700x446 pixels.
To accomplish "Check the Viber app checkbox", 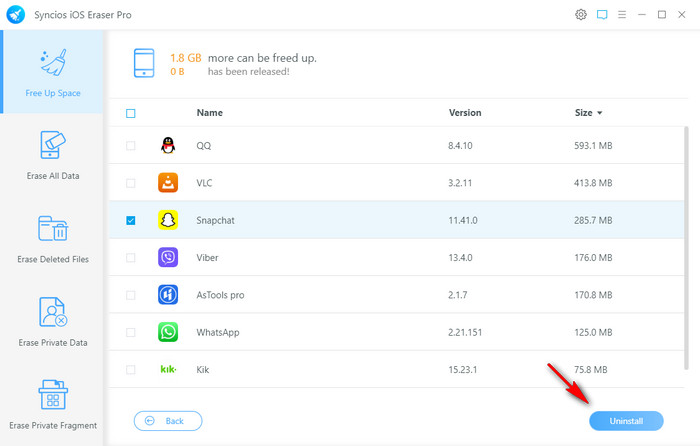I will pos(130,258).
